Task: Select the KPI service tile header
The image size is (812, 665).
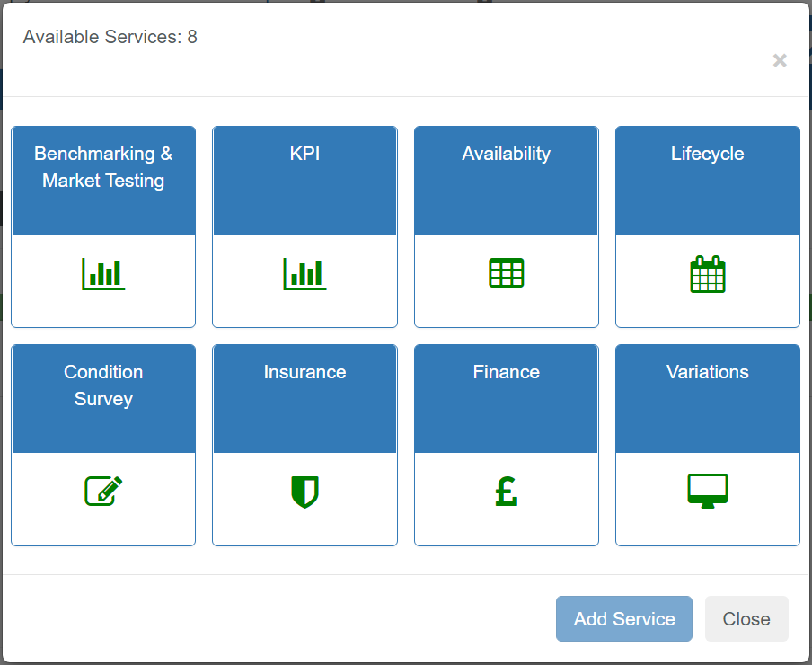Action: coord(305,181)
